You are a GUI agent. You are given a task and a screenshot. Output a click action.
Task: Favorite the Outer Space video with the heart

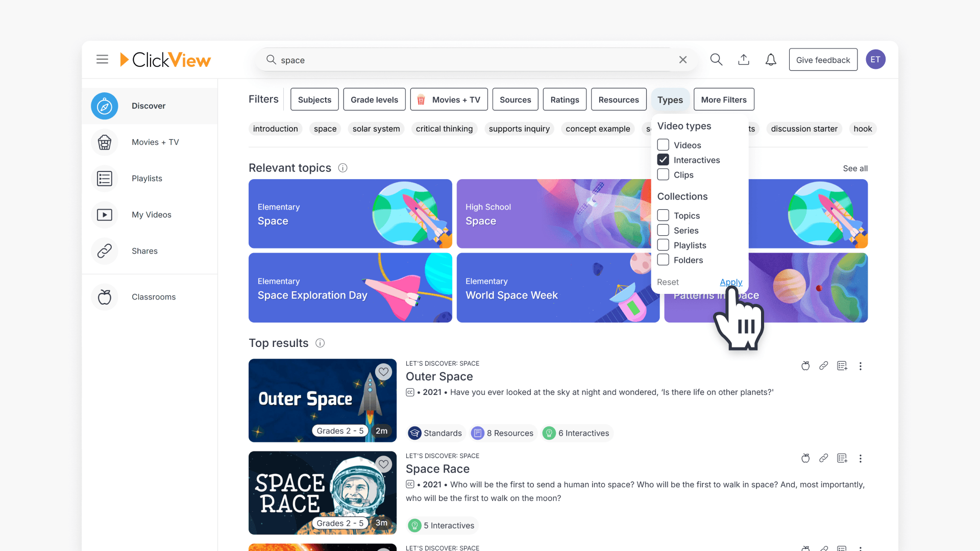tap(383, 371)
